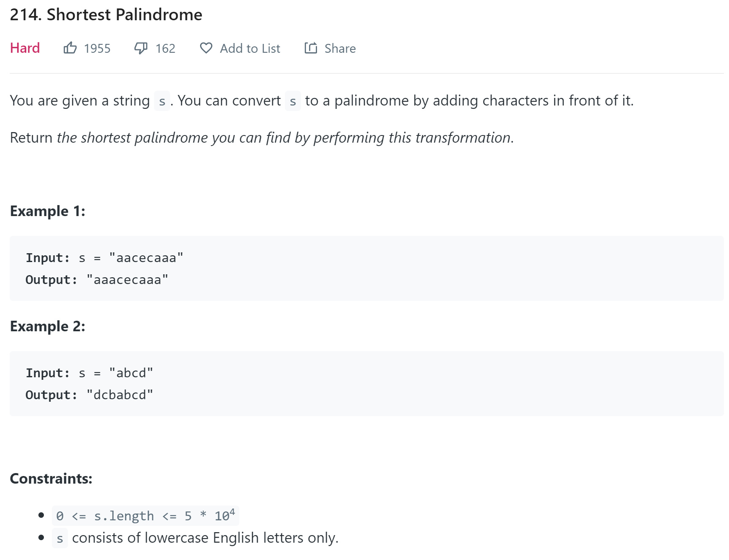Viewport: 729px width, 560px height.
Task: Click the heart icon beside Add to List
Action: pos(206,48)
